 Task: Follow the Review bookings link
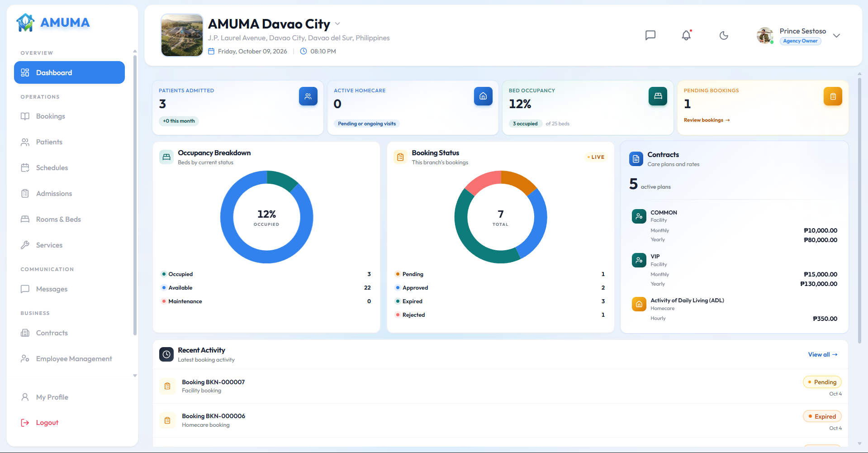[x=707, y=120]
